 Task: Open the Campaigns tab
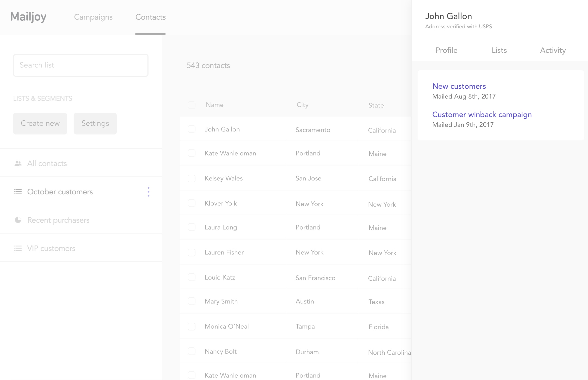(93, 17)
